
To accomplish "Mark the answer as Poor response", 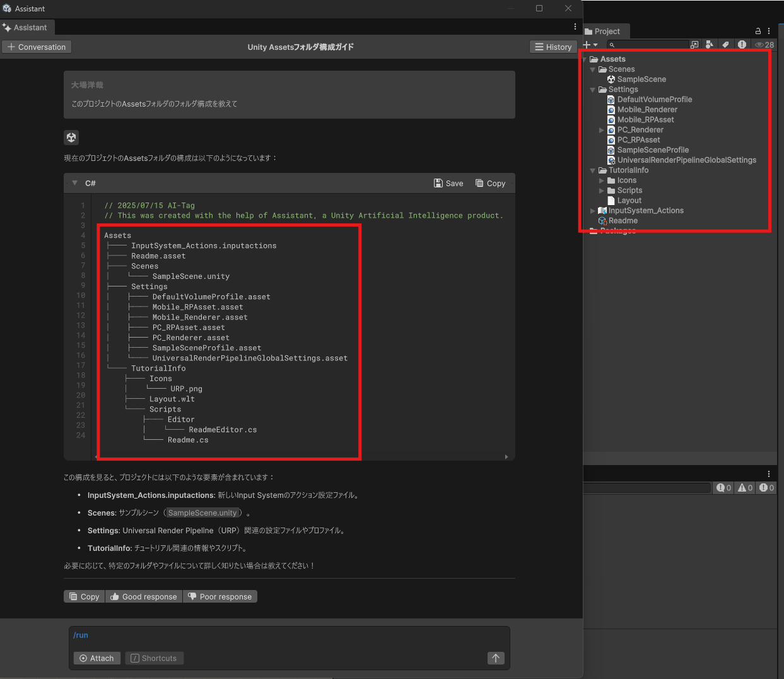I will [x=220, y=596].
